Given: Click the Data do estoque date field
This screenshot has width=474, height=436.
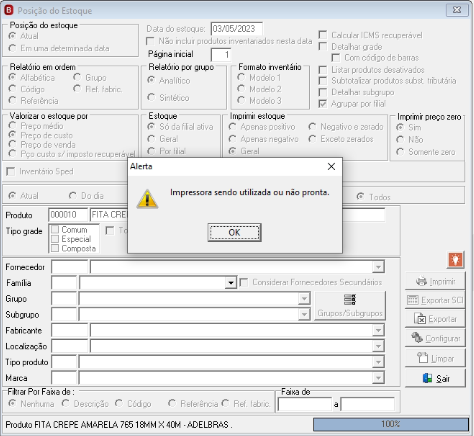Looking at the screenshot, I should point(236,29).
